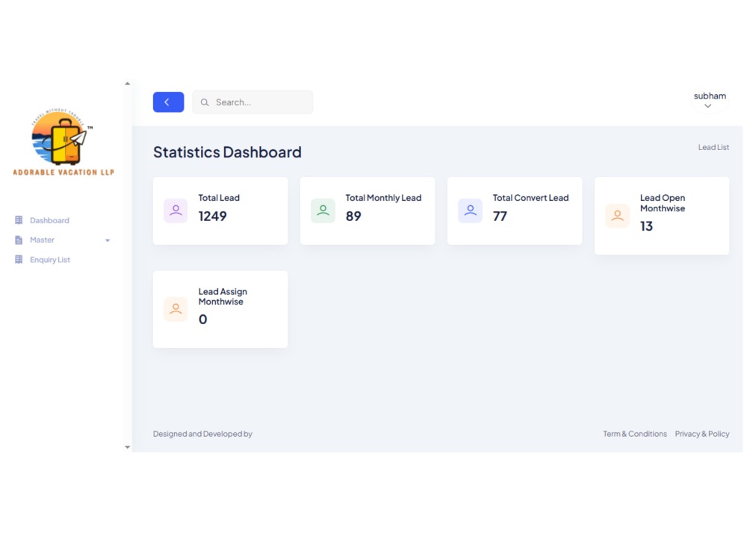Screen dimensions: 747x560
Task: Click the orange Lead Assign Monthwise icon
Action: pyautogui.click(x=176, y=309)
